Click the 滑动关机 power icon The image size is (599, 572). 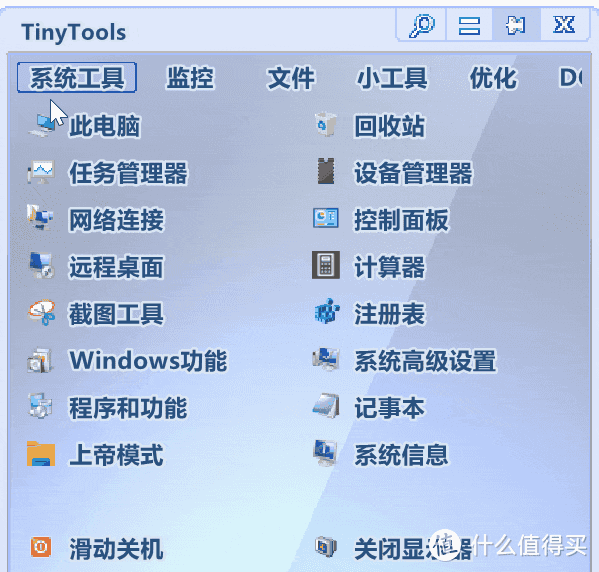(41, 547)
